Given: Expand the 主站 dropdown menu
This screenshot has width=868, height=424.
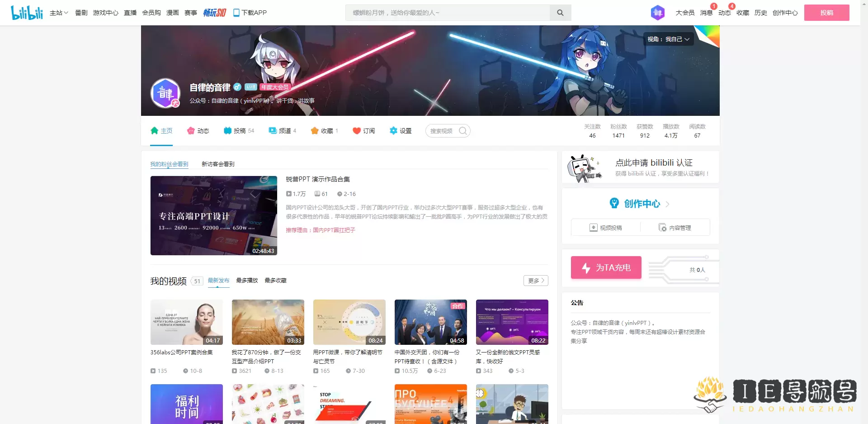Looking at the screenshot, I should (59, 13).
